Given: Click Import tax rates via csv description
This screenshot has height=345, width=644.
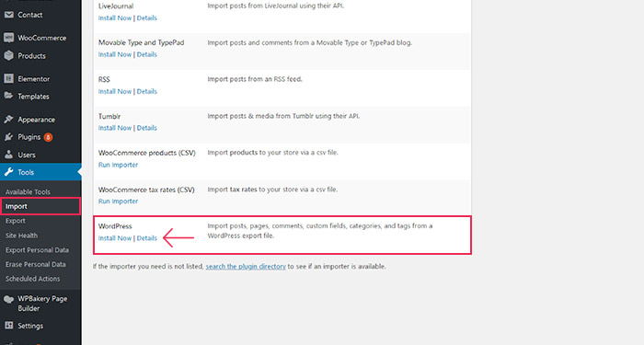Looking at the screenshot, I should pyautogui.click(x=272, y=190).
